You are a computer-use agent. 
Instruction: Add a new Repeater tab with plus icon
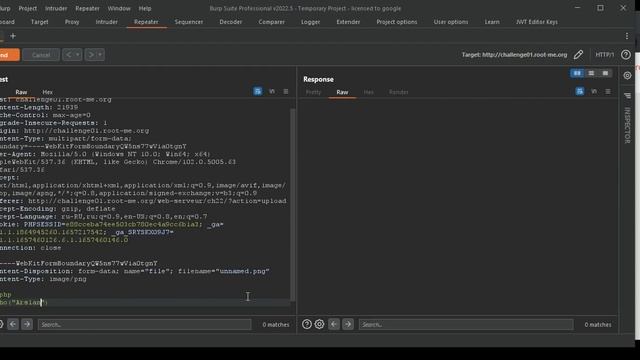point(13,36)
